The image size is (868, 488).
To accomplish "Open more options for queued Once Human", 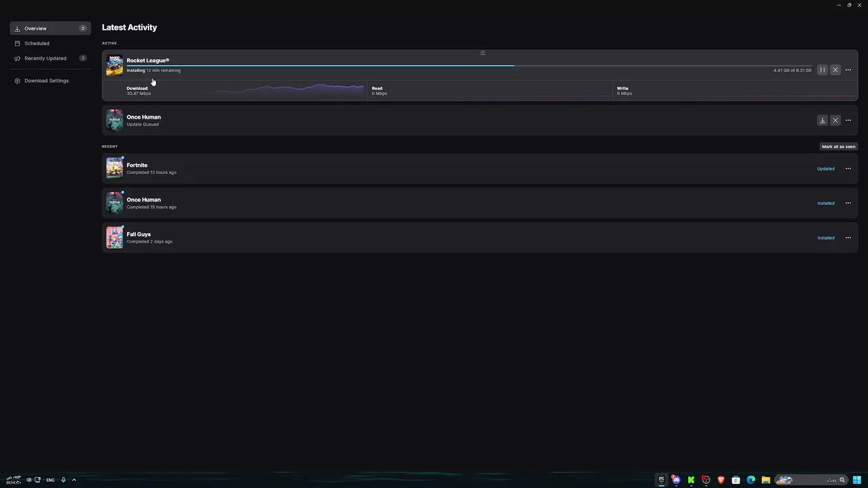I will click(x=848, y=121).
